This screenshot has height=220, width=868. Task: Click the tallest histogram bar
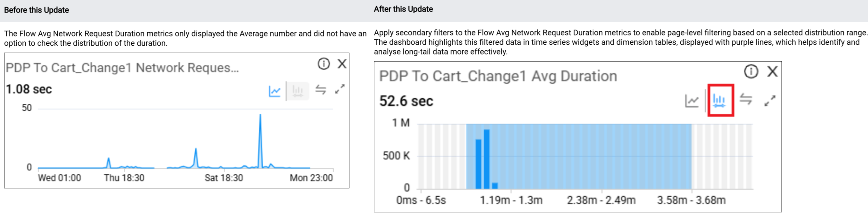(x=486, y=158)
